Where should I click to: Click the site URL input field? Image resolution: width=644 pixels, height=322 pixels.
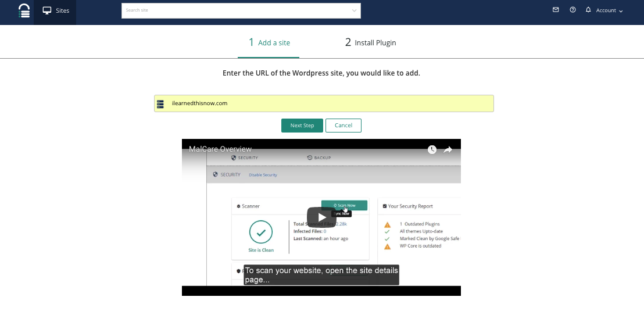324,103
